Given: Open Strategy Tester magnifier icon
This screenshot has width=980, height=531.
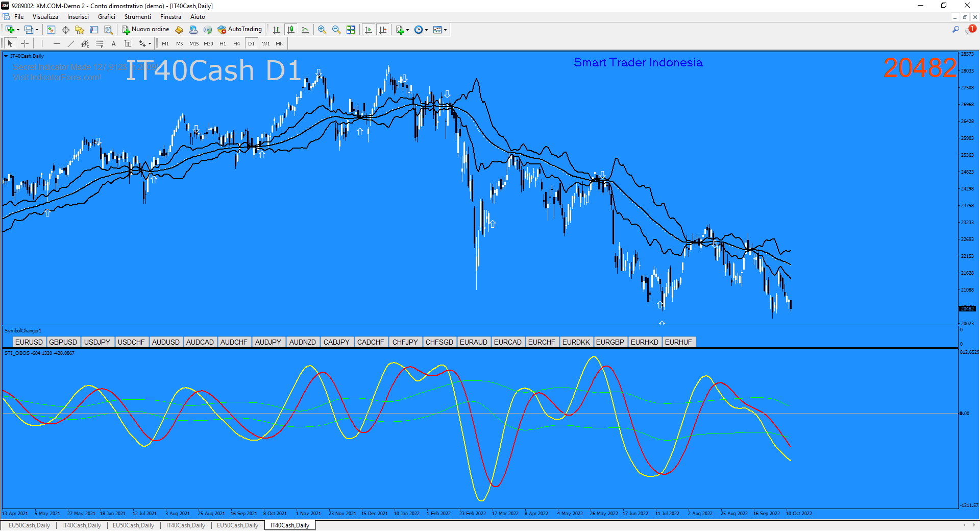Looking at the screenshot, I should click(108, 30).
